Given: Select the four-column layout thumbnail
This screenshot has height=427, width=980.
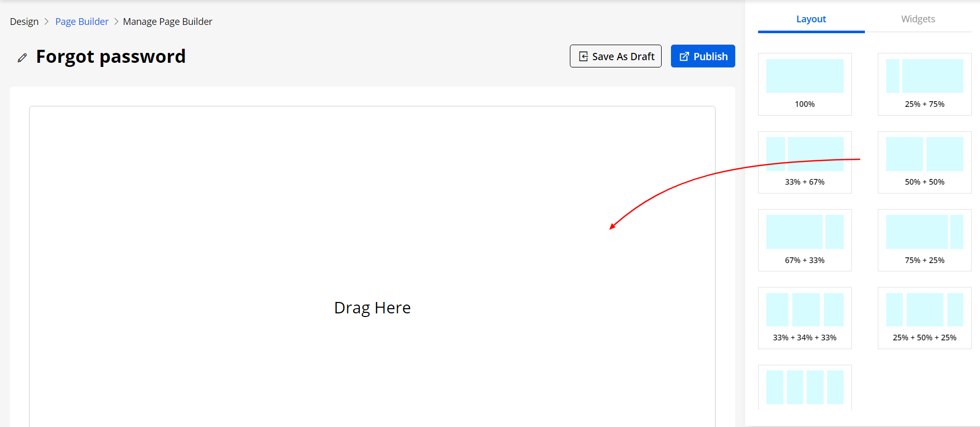Looking at the screenshot, I should [804, 388].
